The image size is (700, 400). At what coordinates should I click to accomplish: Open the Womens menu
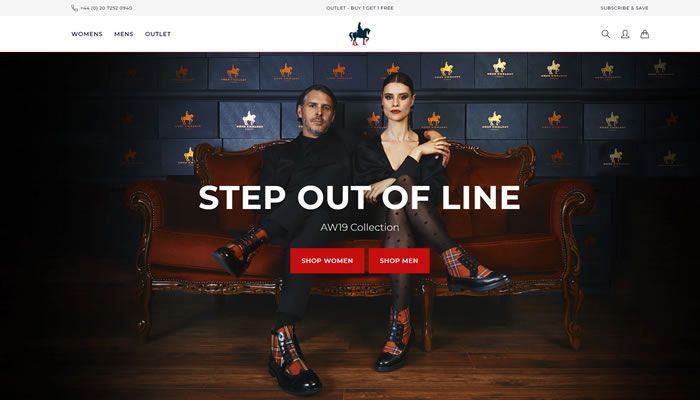[87, 34]
